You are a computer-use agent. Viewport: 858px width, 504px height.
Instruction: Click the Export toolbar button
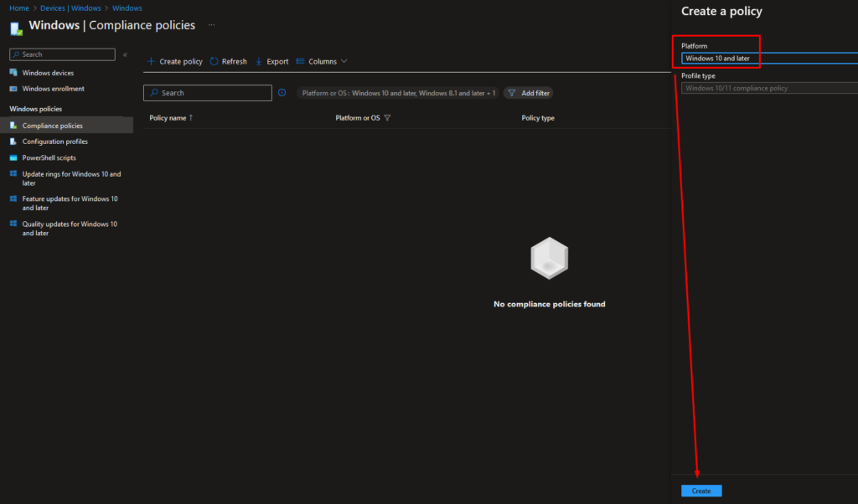tap(271, 61)
